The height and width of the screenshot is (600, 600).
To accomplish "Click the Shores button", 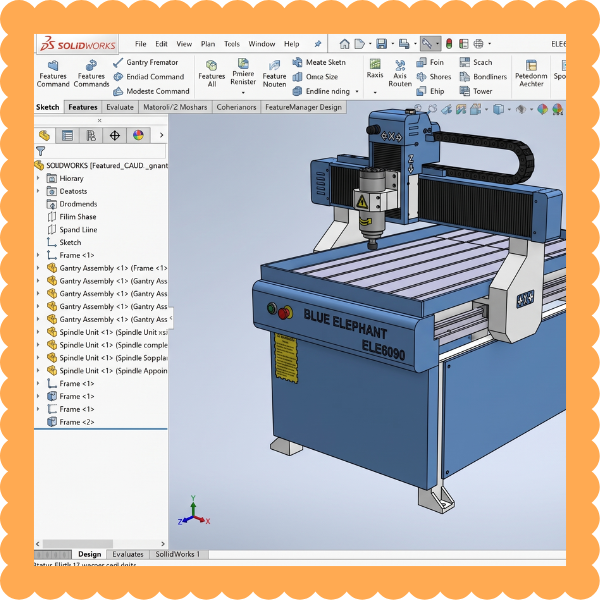I will click(x=434, y=77).
